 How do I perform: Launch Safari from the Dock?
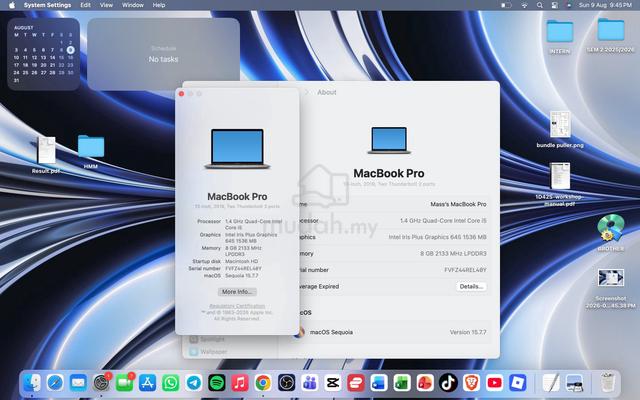click(x=55, y=383)
